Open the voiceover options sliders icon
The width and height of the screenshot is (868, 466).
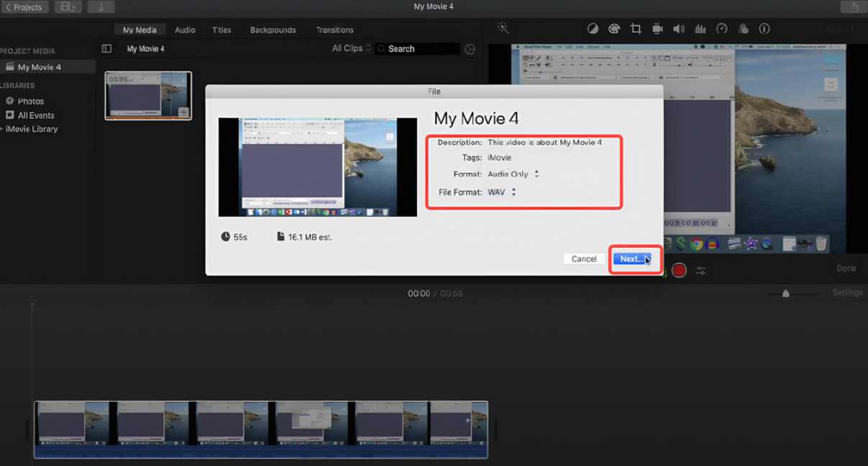(x=700, y=270)
